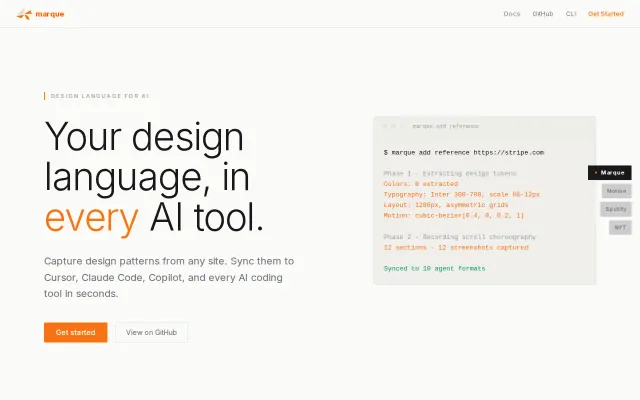The image size is (640, 400).
Task: Click the View on GitHub button
Action: tap(151, 332)
